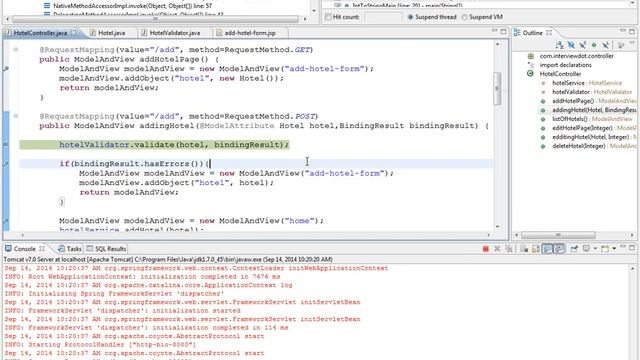The width and height of the screenshot is (640, 360).
Task: Select listOfHotels() method in Outline
Action: click(592, 119)
